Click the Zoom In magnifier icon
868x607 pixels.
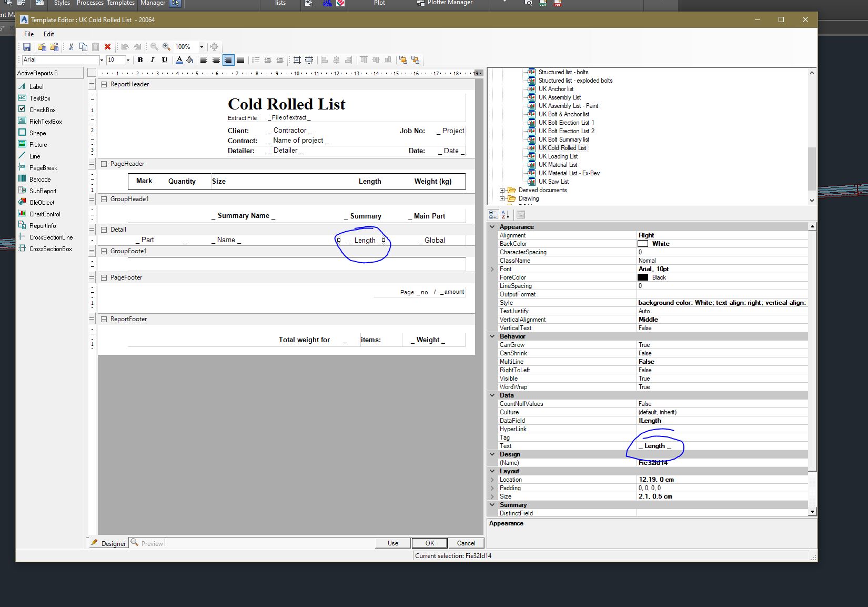coord(166,47)
